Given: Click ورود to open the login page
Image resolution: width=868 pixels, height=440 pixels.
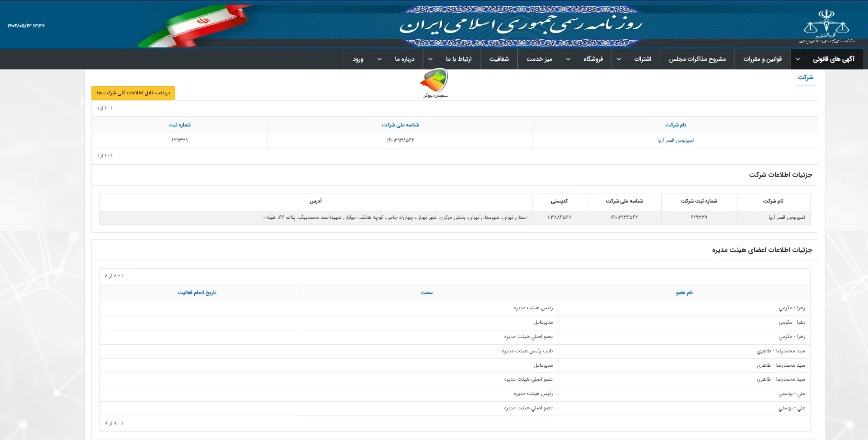Looking at the screenshot, I should pyautogui.click(x=358, y=59).
